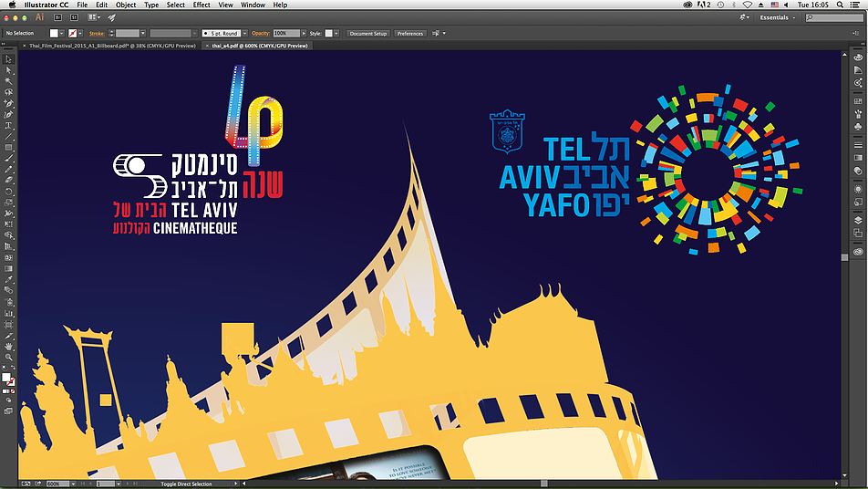868x489 pixels.
Task: Open the fill color dropdown arrow
Action: [61, 34]
